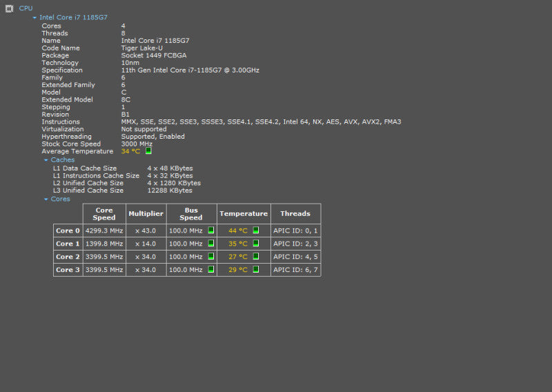
Task: Click Core 1 temperature green icon
Action: click(256, 244)
